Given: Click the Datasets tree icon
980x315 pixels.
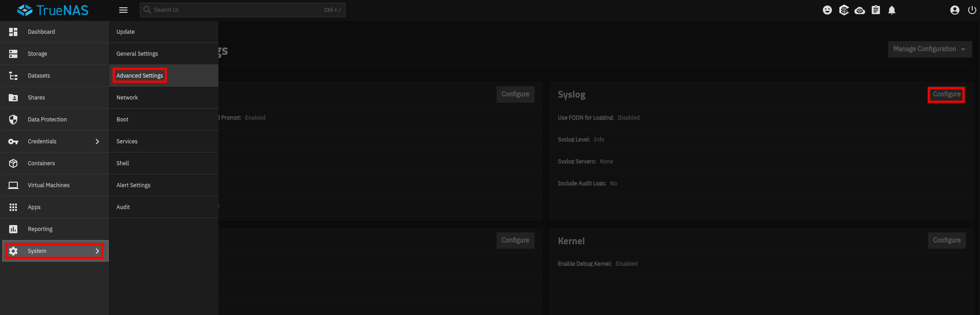Looking at the screenshot, I should [x=13, y=76].
